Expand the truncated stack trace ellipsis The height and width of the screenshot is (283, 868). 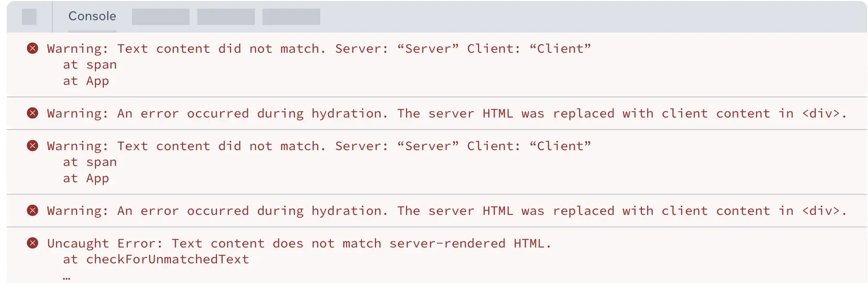(67, 277)
